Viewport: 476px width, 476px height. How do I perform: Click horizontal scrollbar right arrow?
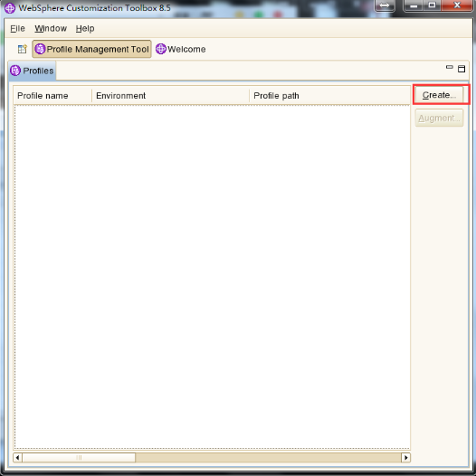(x=406, y=458)
